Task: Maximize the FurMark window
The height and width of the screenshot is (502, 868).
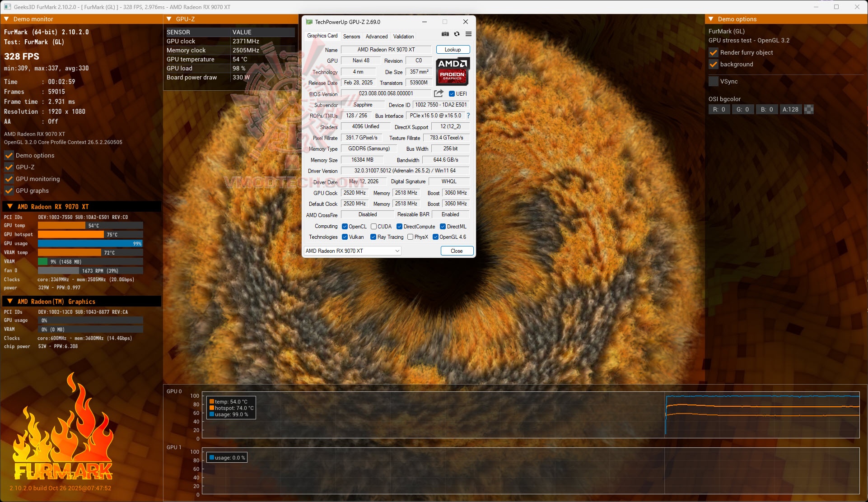Action: tap(836, 7)
